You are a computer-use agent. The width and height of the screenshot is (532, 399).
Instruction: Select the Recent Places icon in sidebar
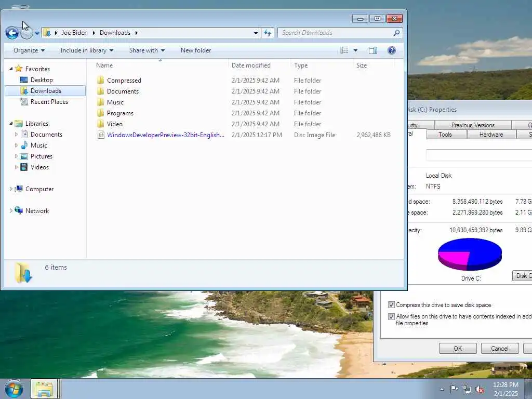coord(24,101)
